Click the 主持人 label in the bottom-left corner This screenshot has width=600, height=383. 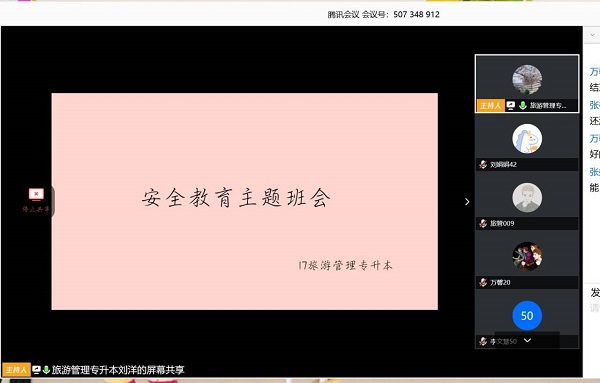pyautogui.click(x=16, y=370)
